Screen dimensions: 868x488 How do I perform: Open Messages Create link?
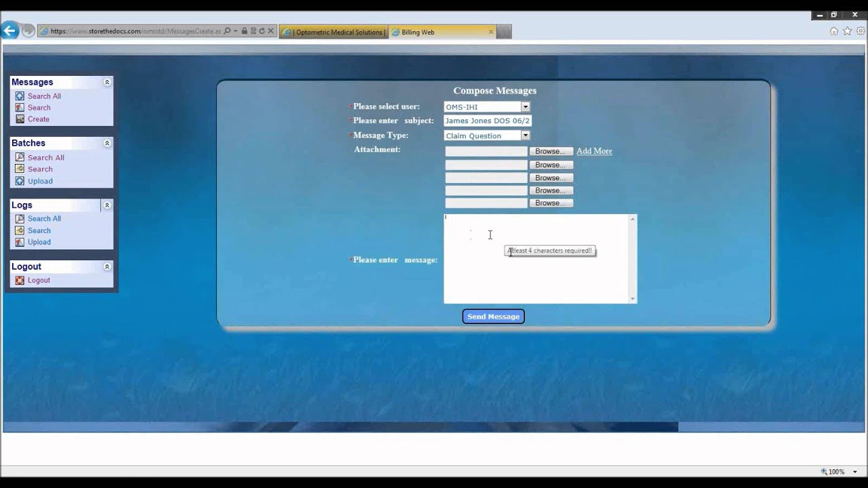tap(39, 119)
